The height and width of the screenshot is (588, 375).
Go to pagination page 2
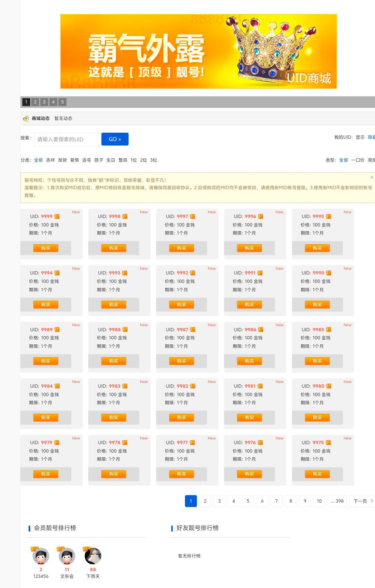(205, 501)
